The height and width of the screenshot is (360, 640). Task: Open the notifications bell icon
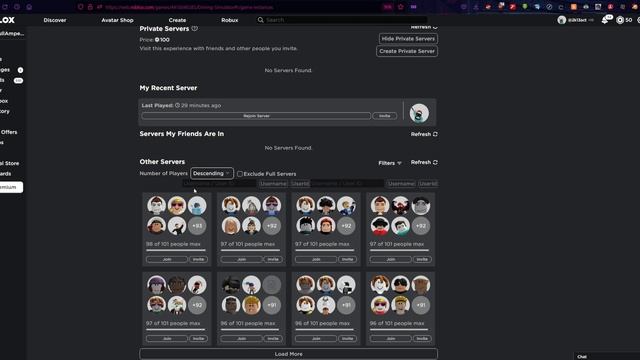(x=605, y=20)
